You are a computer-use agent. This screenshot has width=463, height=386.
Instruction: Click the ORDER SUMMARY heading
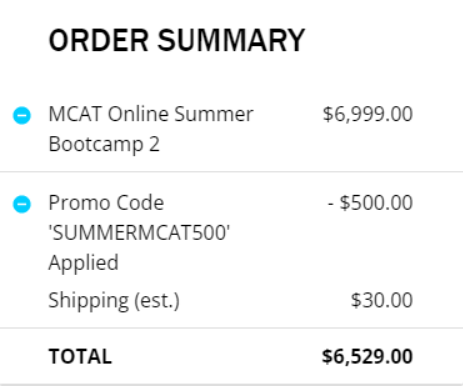[177, 40]
